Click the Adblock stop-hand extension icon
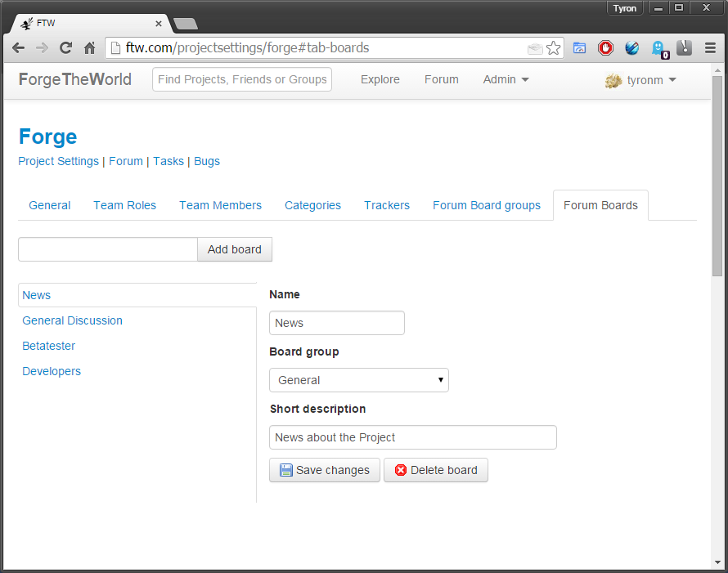Screen dimensions: 728x573 [x=605, y=48]
